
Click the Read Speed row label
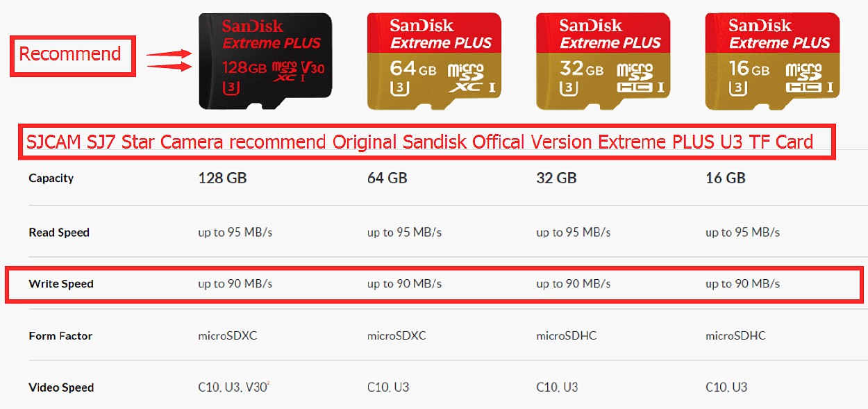click(59, 233)
